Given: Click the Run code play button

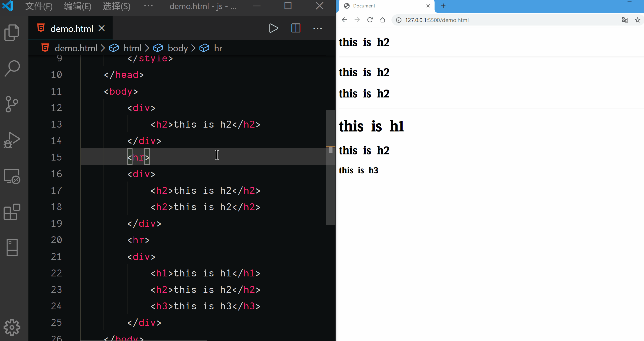Looking at the screenshot, I should [x=273, y=28].
